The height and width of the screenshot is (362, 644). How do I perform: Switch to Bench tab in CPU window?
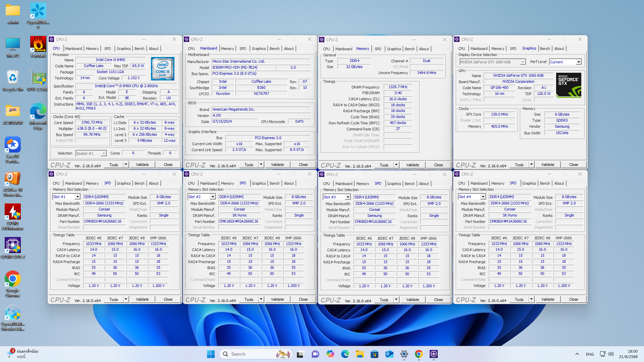pyautogui.click(x=139, y=49)
